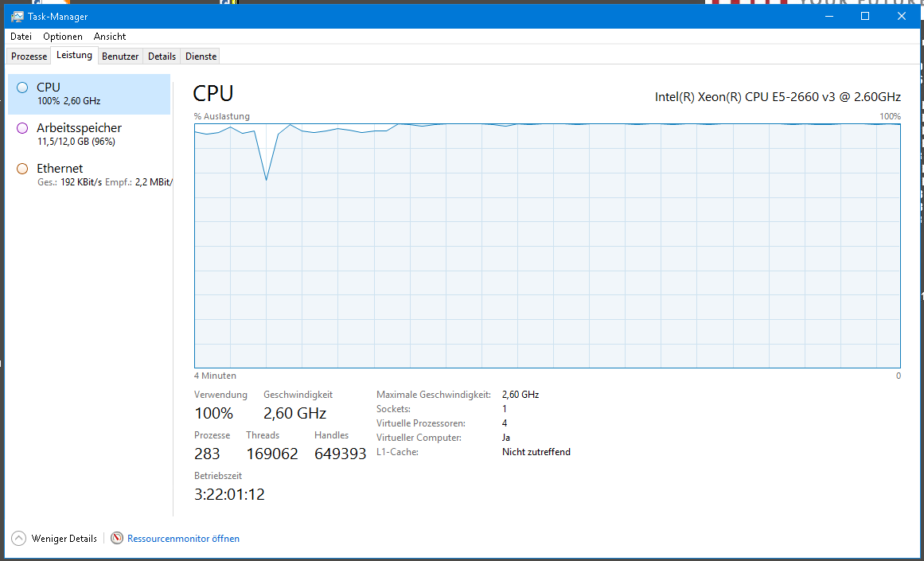Maximize the Task-Manager window
Image resolution: width=924 pixels, height=561 pixels.
[865, 16]
